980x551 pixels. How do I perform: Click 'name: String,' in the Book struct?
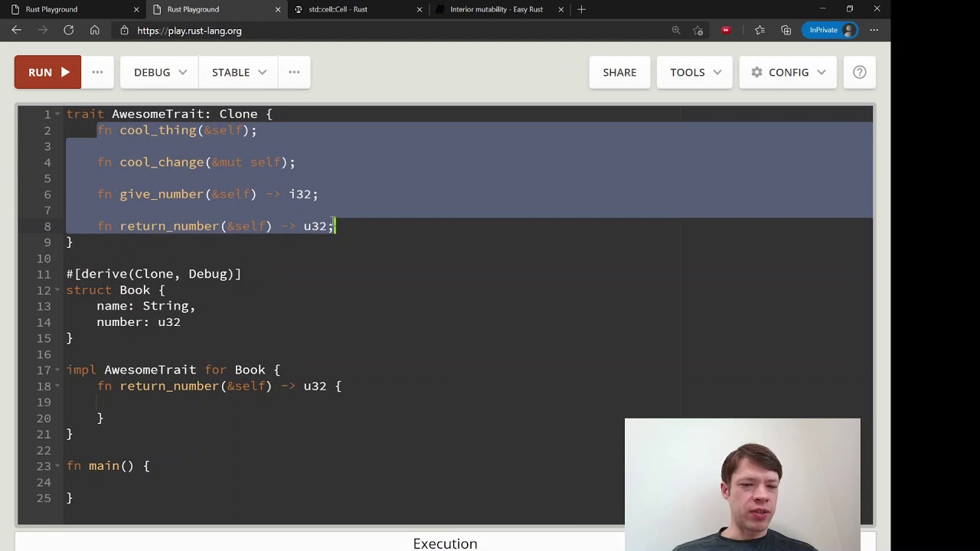tap(146, 306)
